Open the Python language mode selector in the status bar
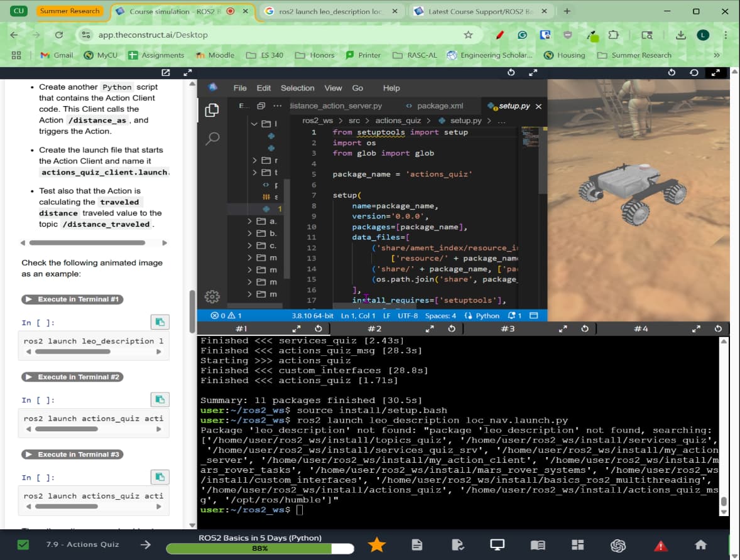Screen dimensions: 740x560 (x=482, y=316)
